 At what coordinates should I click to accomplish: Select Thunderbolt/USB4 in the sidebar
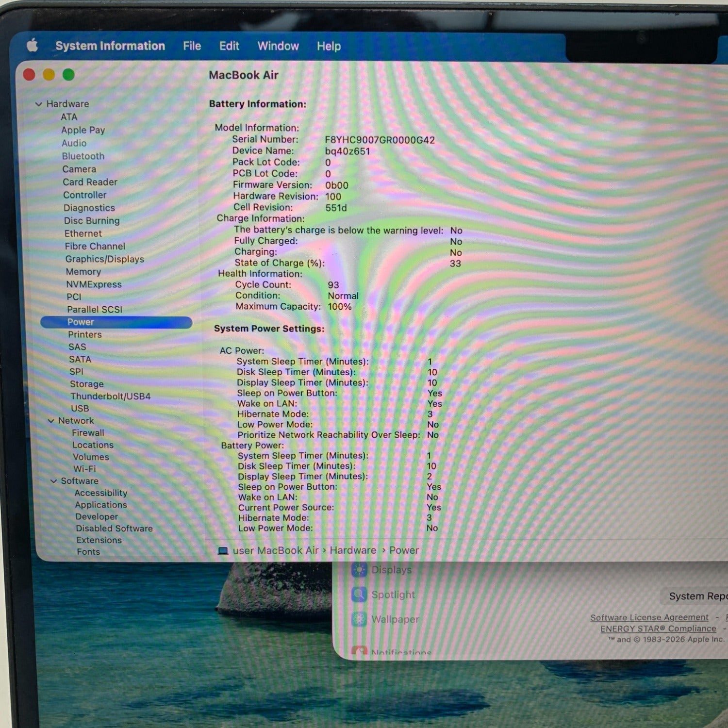[111, 396]
